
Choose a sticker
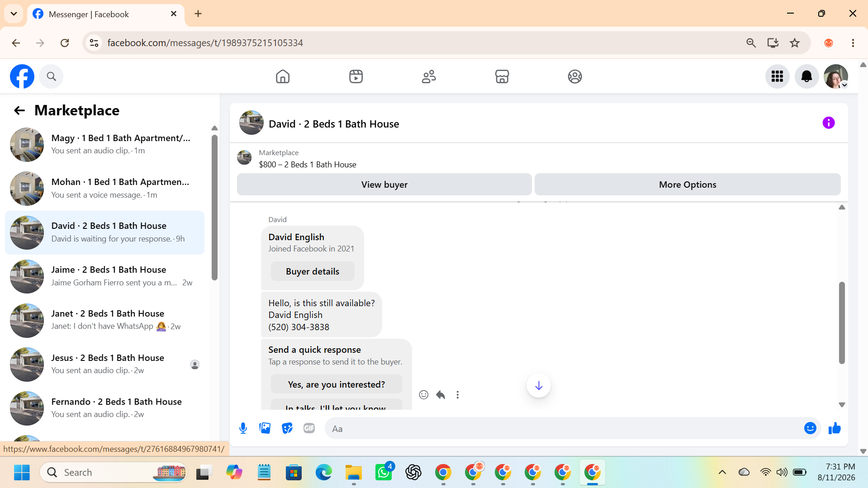pos(287,428)
